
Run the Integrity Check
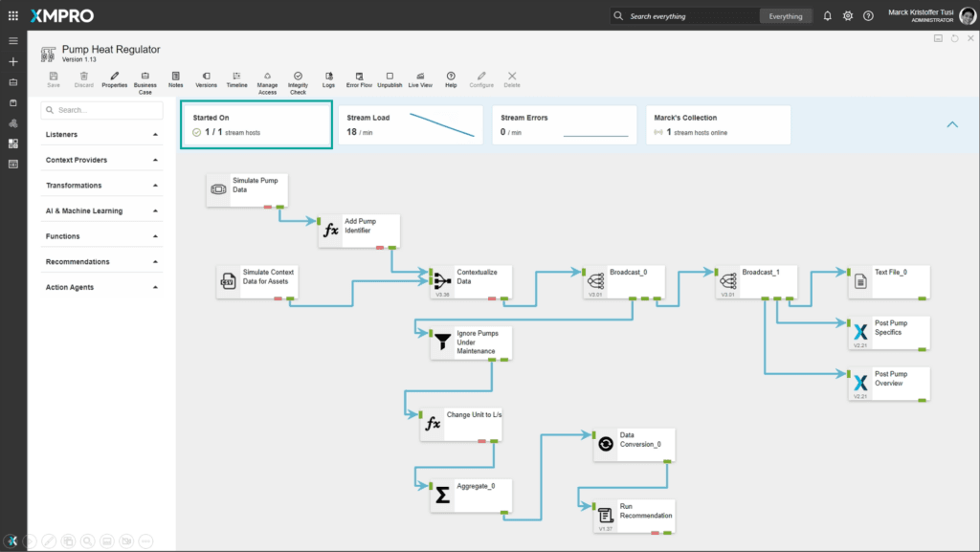click(298, 76)
